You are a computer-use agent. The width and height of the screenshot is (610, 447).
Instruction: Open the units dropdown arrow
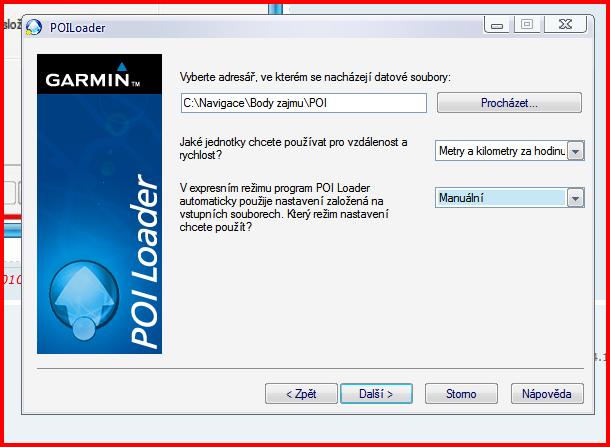pyautogui.click(x=575, y=151)
